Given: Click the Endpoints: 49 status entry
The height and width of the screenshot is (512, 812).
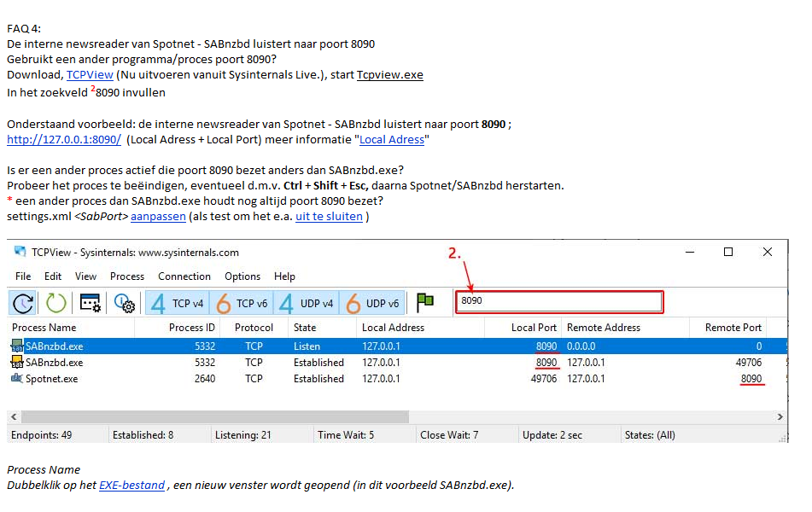Looking at the screenshot, I should [x=42, y=435].
